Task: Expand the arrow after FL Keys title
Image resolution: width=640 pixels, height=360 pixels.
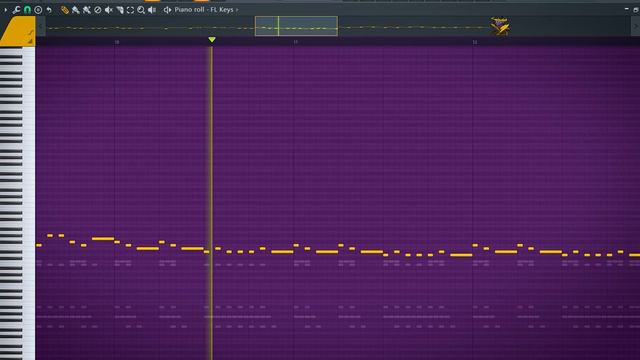Action: pos(237,9)
